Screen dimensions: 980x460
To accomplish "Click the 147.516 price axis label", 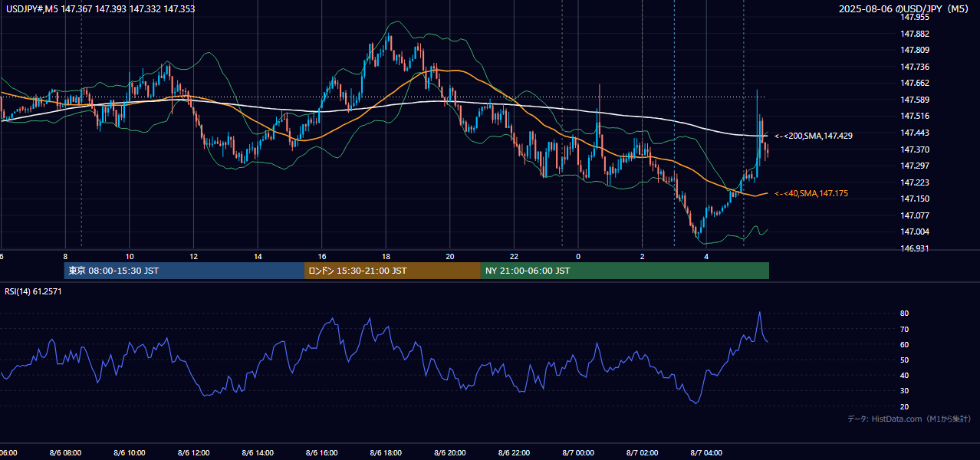I will coord(914,116).
